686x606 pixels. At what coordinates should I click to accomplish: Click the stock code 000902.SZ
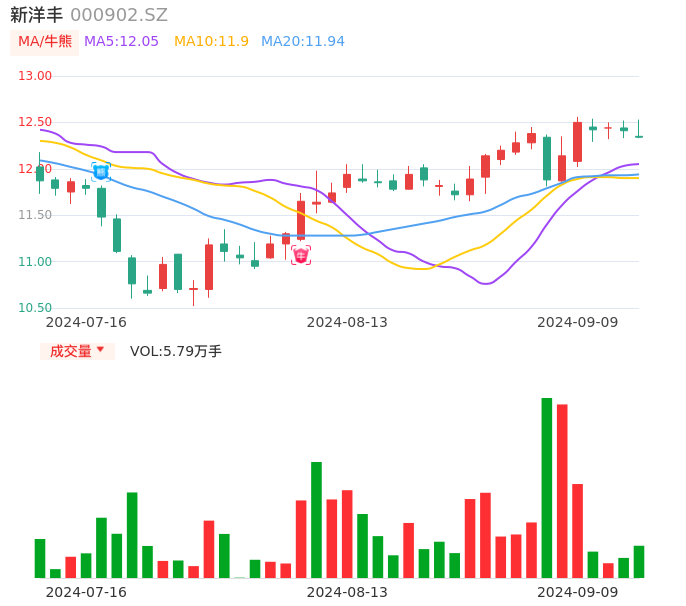(119, 15)
